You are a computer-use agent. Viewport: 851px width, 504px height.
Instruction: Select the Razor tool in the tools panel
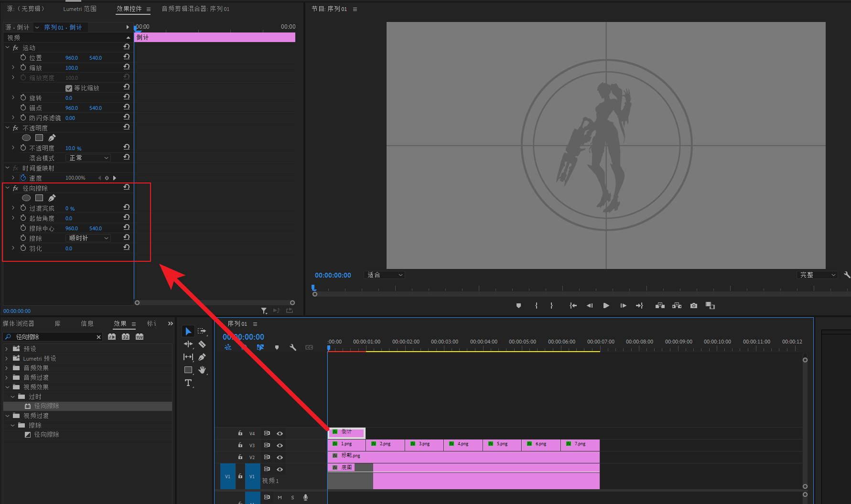[x=202, y=344]
